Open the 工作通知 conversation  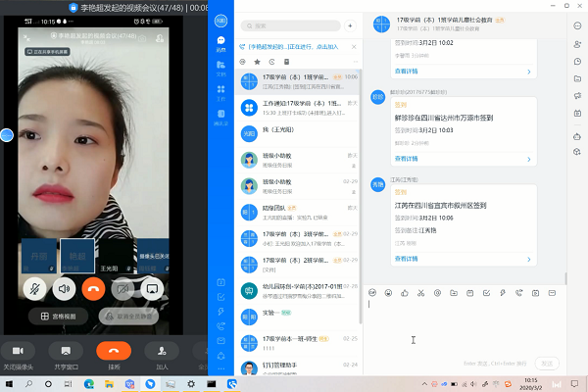(297, 108)
